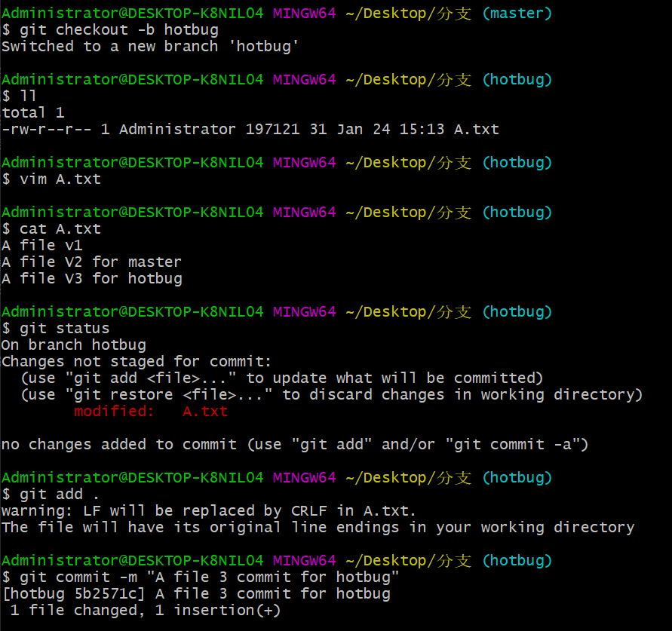Click the '-rw-r--r--' file listing line
Image resolution: width=672 pixels, height=631 pixels.
click(250, 130)
